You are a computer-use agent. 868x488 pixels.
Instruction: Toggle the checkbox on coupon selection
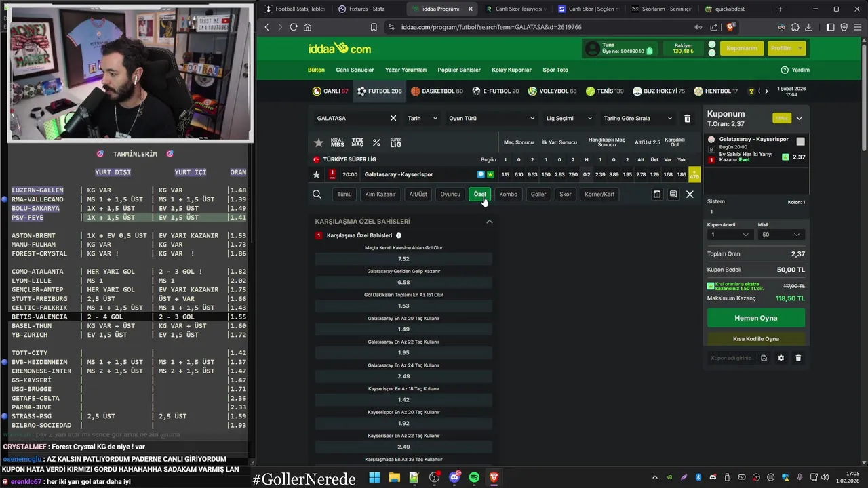(x=800, y=142)
